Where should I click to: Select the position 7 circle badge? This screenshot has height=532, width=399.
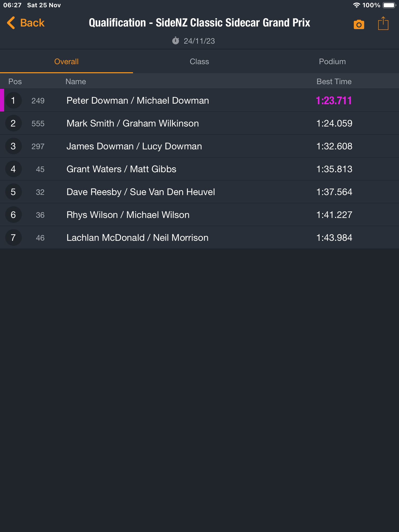tap(13, 238)
